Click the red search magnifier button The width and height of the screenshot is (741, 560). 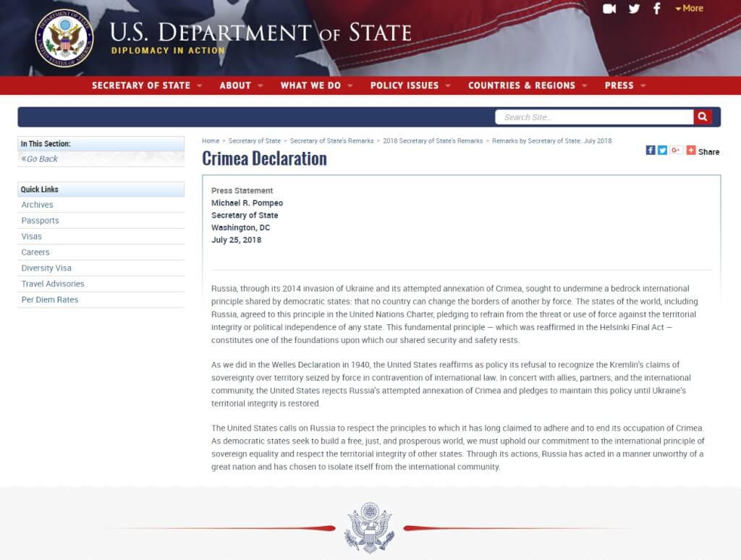[x=703, y=117]
